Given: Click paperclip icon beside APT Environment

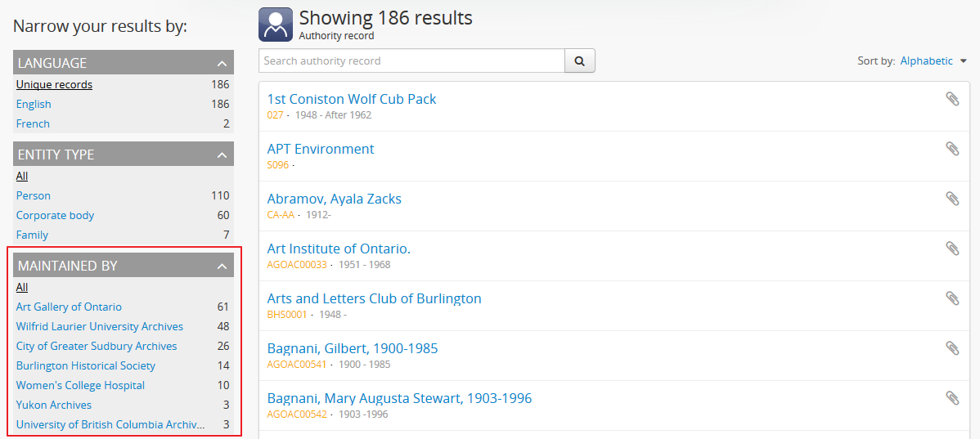Looking at the screenshot, I should pos(952,149).
